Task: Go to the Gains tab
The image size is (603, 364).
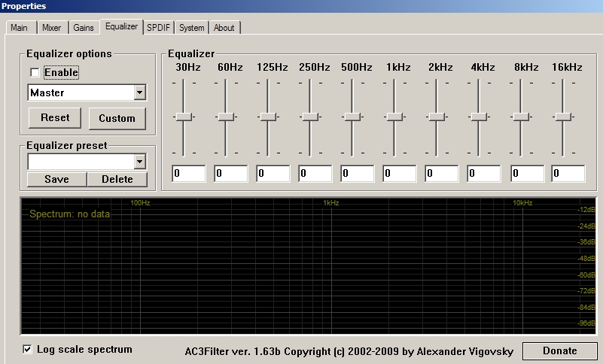Action: (x=84, y=28)
